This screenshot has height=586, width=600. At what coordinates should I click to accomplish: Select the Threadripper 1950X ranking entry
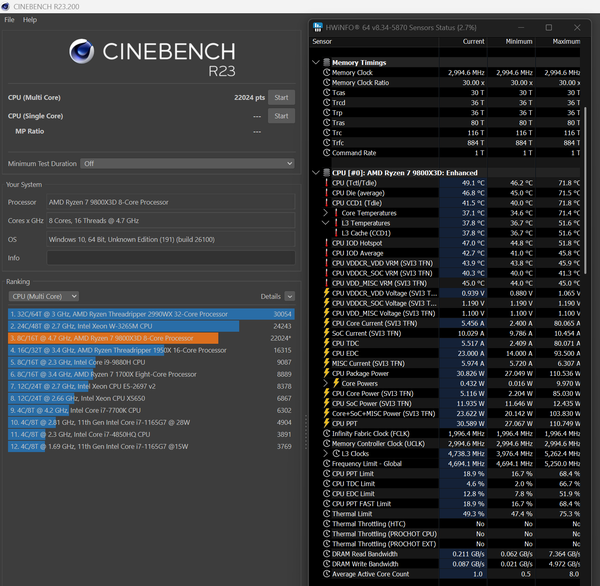tap(151, 350)
